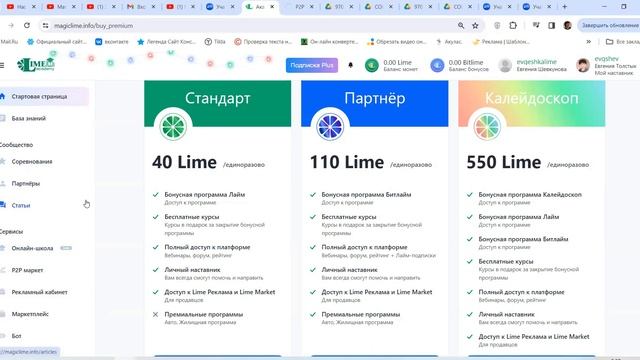Image resolution: width=640 pixels, height=360 pixels.
Task: Open the green Lime balance coin icon
Action: pyautogui.click(x=371, y=65)
